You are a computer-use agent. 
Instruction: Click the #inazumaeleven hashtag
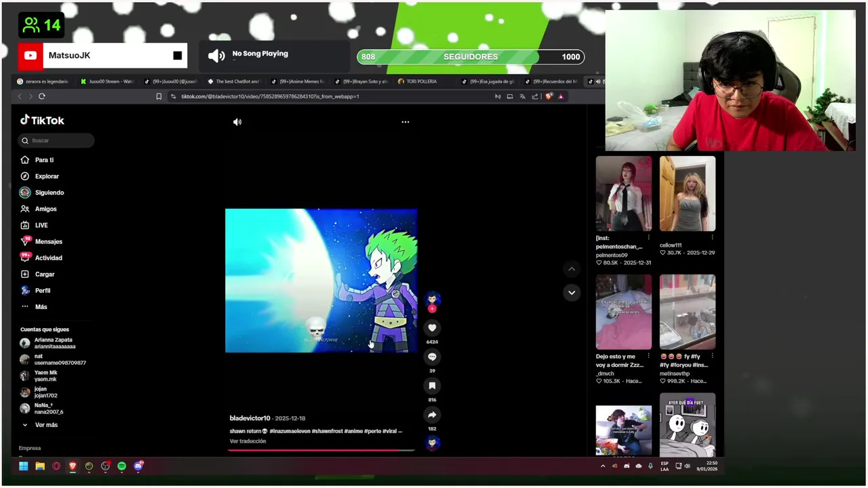(290, 431)
